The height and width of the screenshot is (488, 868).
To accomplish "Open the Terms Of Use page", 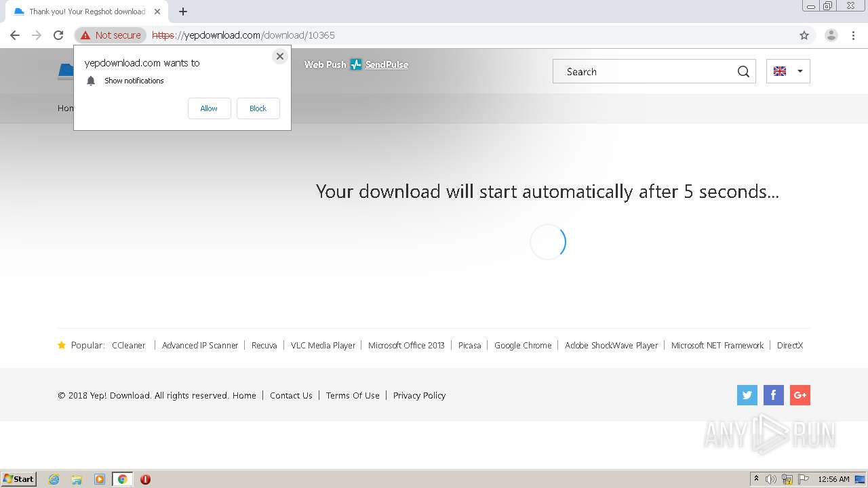I will click(353, 395).
